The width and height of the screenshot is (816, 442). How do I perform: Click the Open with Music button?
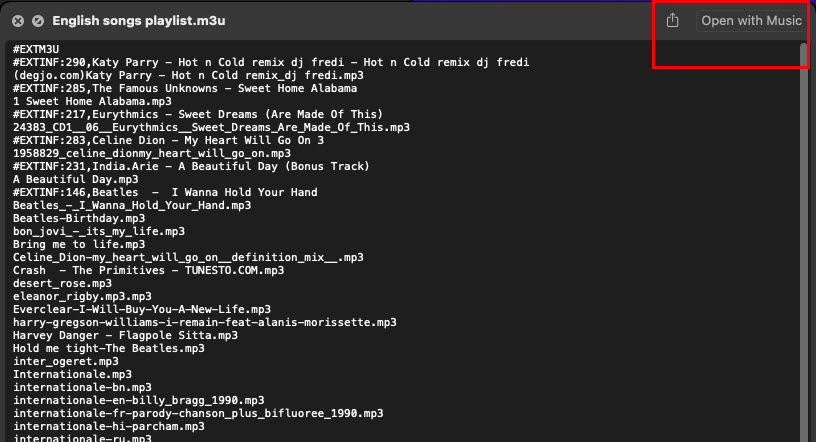751,21
